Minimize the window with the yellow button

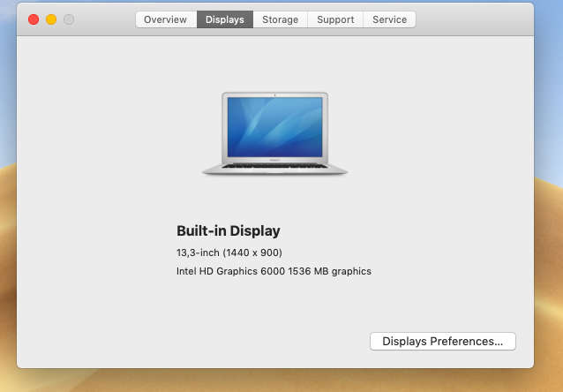click(x=51, y=19)
